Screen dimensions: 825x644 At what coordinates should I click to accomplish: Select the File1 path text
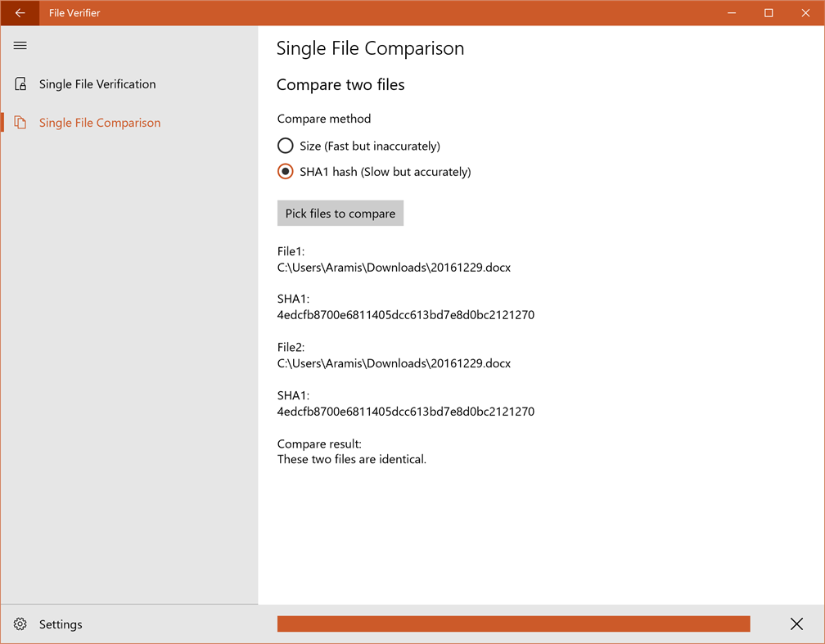(396, 267)
